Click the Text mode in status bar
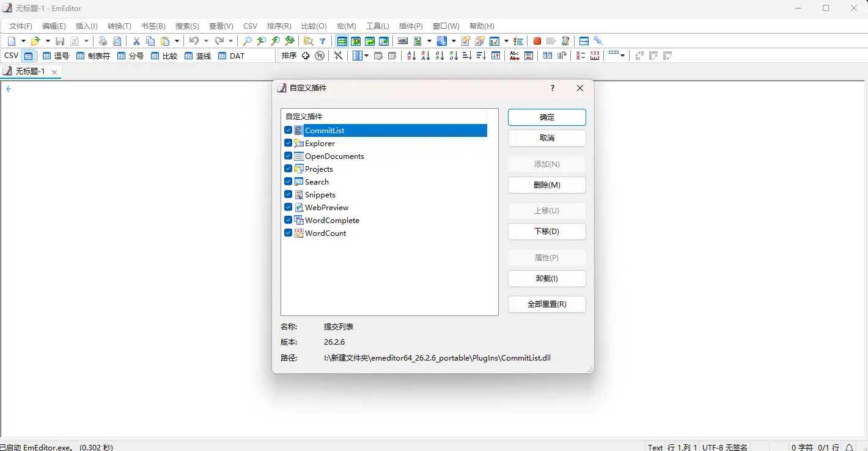Image resolution: width=868 pixels, height=451 pixels. point(655,447)
